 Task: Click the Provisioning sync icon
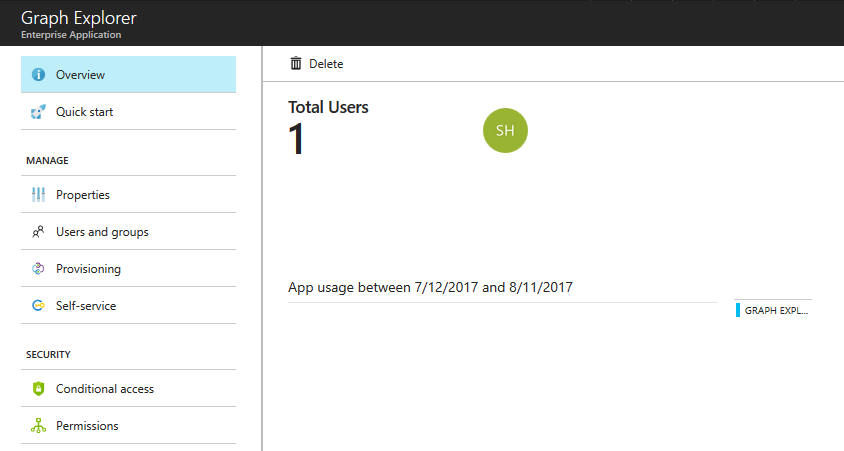click(38, 269)
